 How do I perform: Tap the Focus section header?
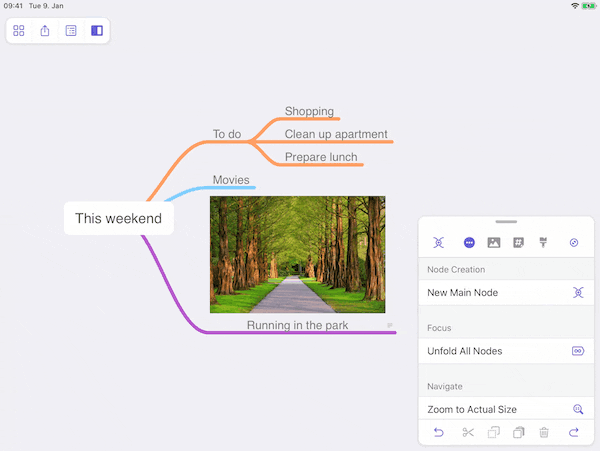439,328
